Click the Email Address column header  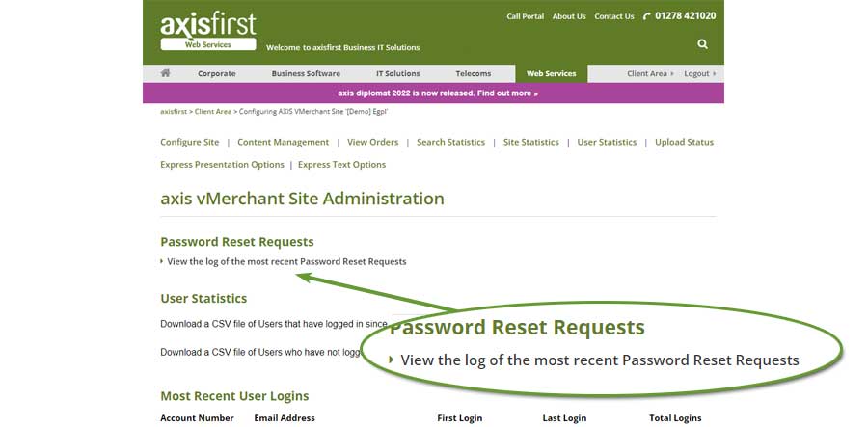tap(285, 418)
